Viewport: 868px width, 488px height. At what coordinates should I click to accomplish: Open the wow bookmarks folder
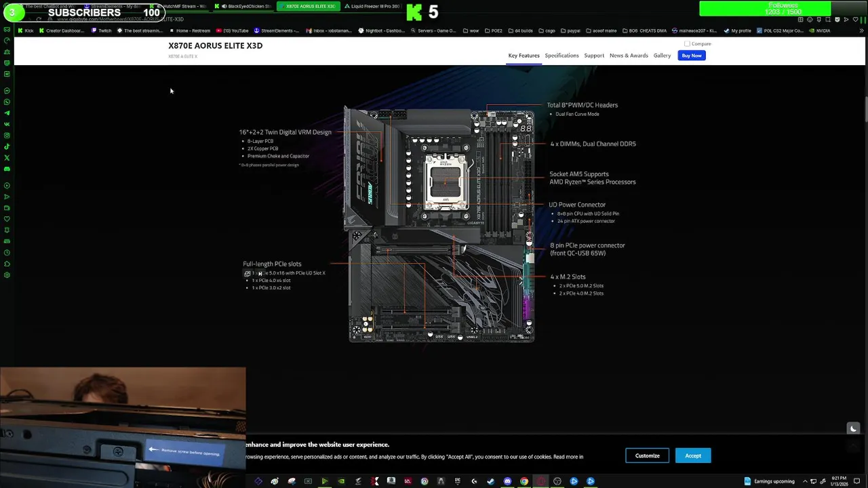pos(471,30)
